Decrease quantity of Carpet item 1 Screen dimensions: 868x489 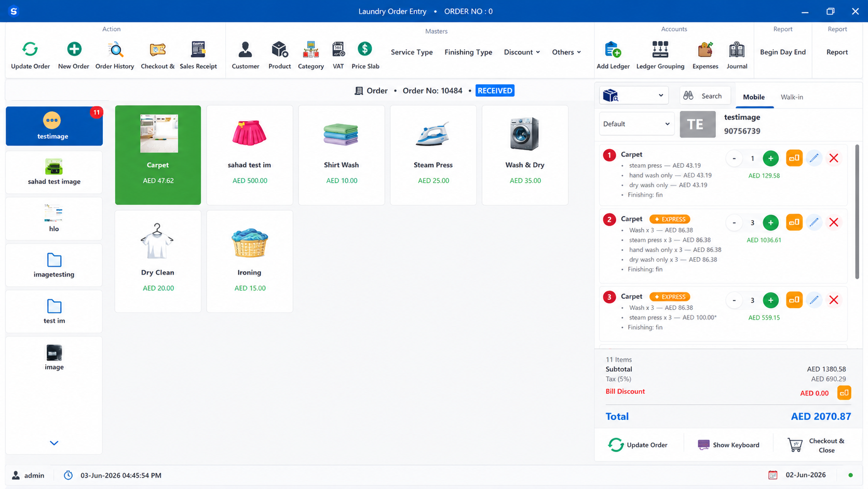tap(734, 158)
